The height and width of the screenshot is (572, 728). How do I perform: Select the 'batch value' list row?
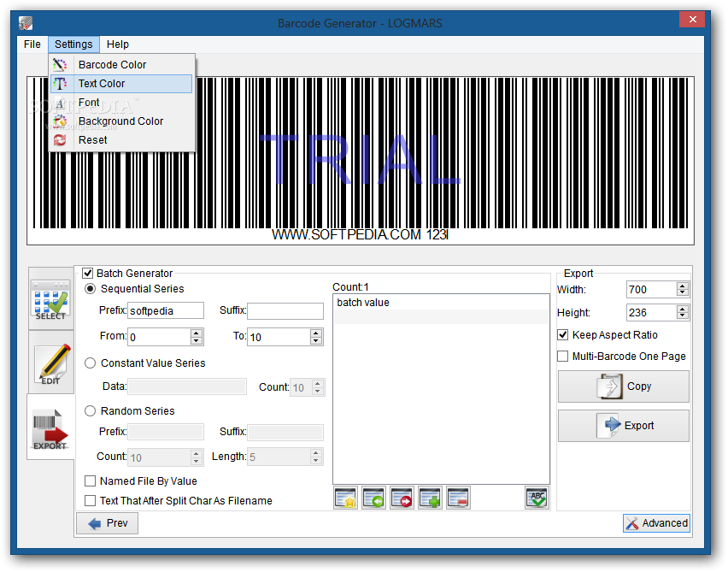pos(441,303)
